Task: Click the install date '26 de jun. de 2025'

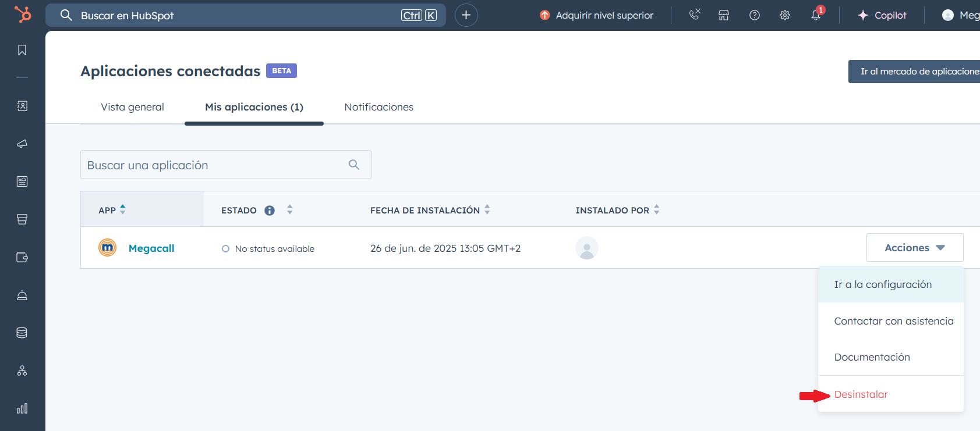Action: coord(413,248)
